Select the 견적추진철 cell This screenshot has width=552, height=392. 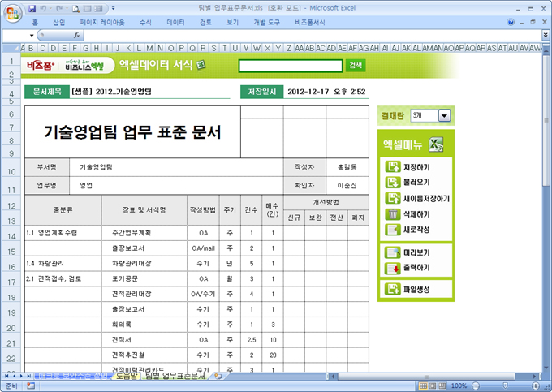(x=144, y=355)
